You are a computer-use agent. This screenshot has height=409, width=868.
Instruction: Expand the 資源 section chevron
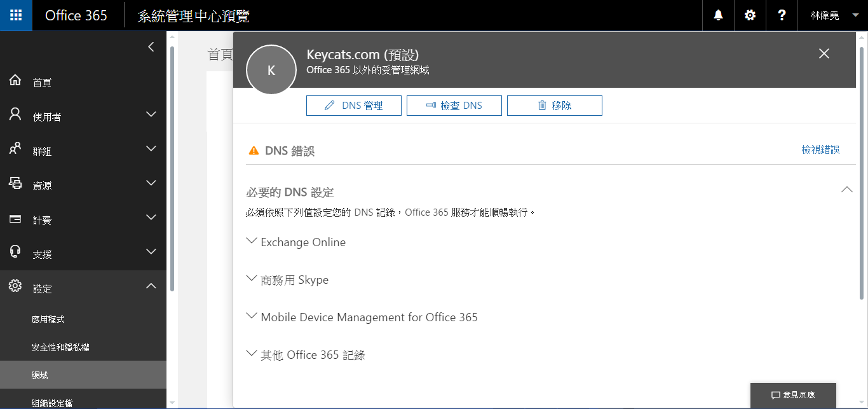pos(151,183)
